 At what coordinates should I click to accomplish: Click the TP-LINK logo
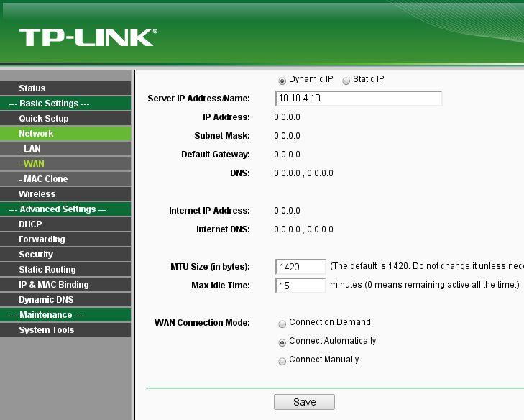[x=88, y=37]
